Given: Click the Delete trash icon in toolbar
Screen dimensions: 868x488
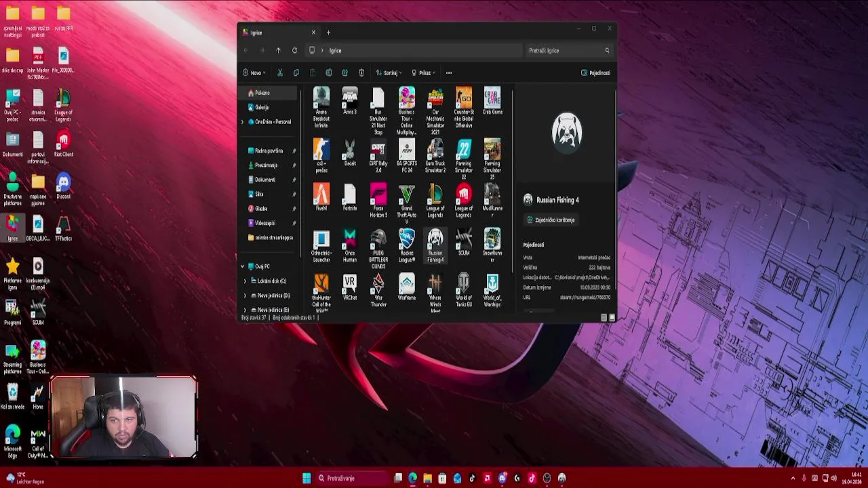Looking at the screenshot, I should [361, 73].
